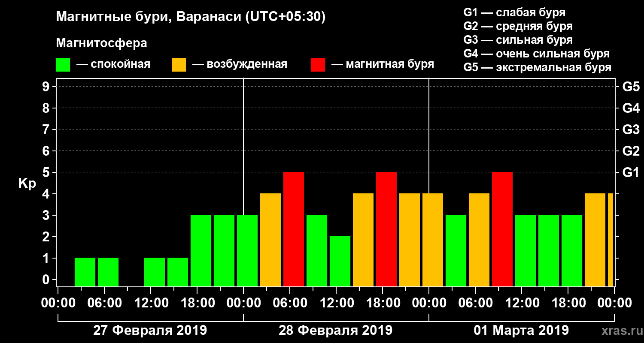Viewport: 644px width, 343px height.
Task: Click the '18:00' time label above 01 Марта
Action: click(x=568, y=303)
